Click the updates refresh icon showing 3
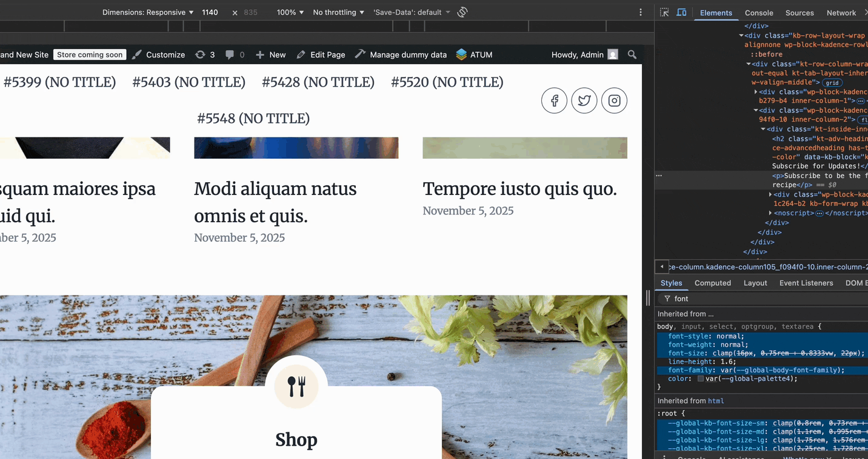 click(x=200, y=54)
